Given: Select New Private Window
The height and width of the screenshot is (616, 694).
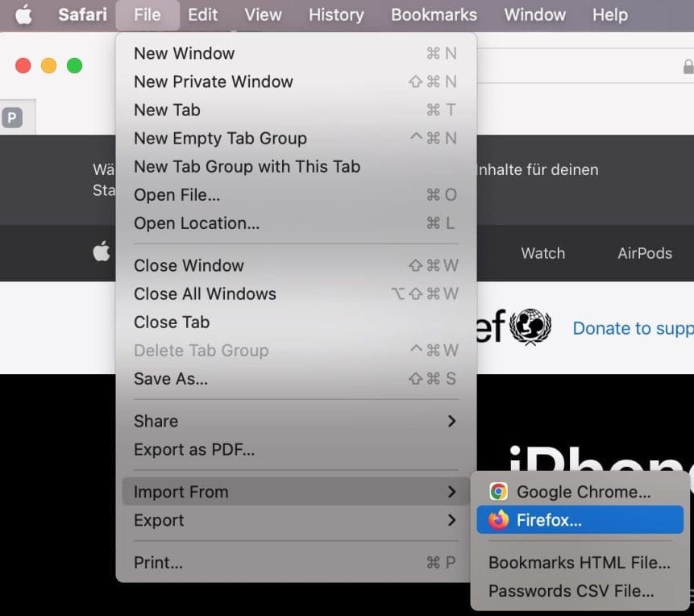Looking at the screenshot, I should click(x=214, y=81).
